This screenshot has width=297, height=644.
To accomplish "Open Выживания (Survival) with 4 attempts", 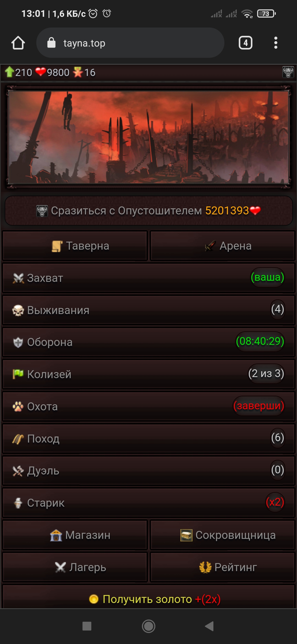I will (x=148, y=310).
